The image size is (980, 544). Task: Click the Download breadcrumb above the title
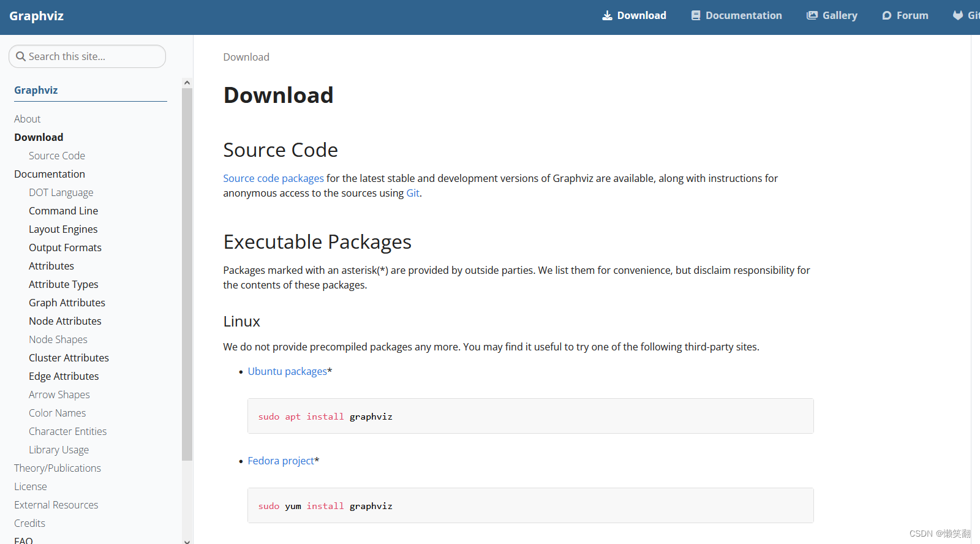click(246, 57)
